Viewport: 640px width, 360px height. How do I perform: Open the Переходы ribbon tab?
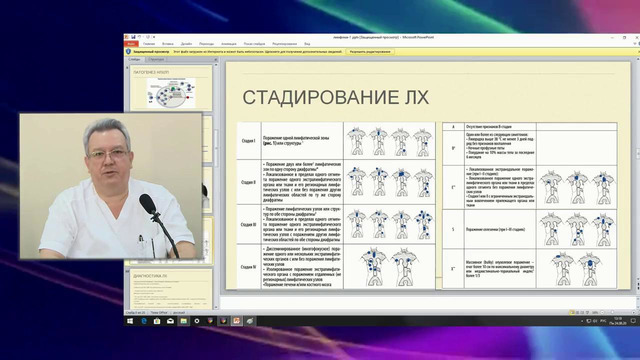click(x=207, y=44)
